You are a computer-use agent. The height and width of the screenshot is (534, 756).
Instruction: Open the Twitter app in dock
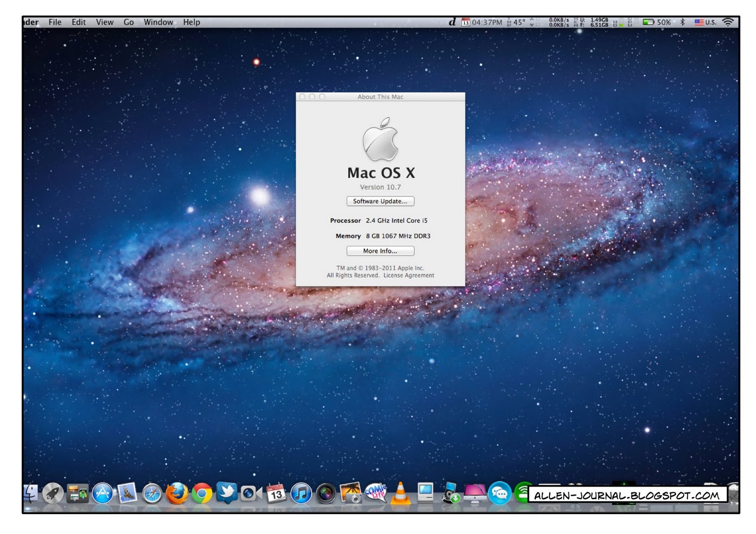(x=227, y=493)
